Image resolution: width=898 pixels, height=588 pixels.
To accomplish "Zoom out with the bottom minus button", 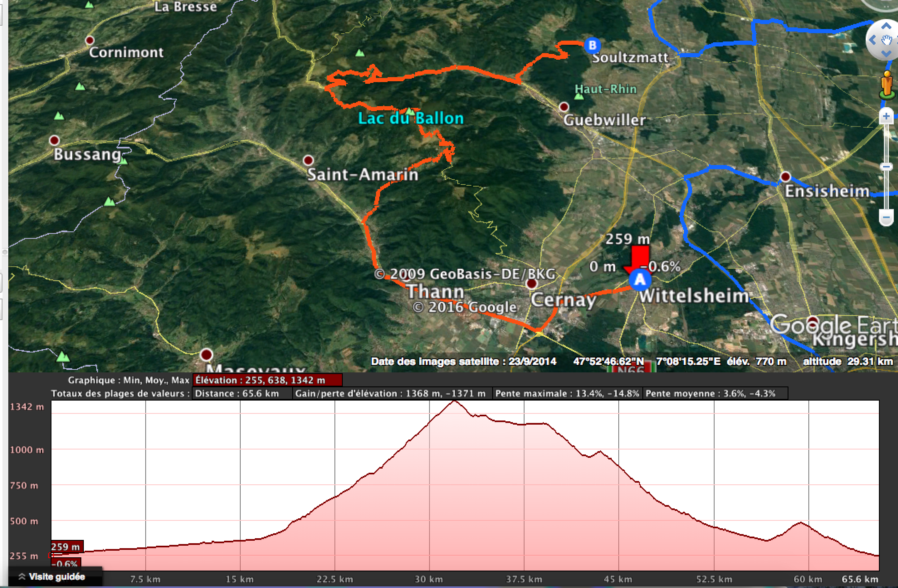I will point(886,217).
